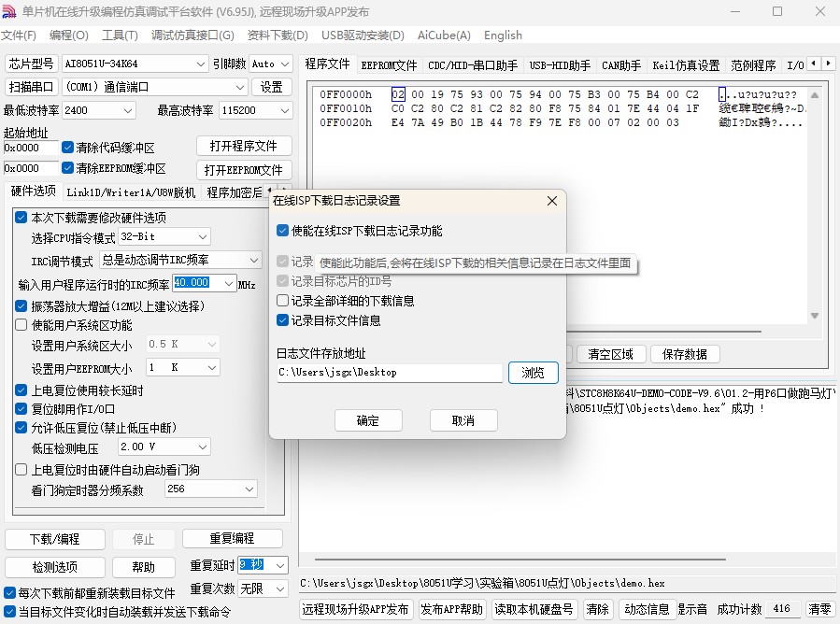Toggle 记录全部详细的下载信息 checkbox
Screen dimensions: 840x624
point(283,301)
